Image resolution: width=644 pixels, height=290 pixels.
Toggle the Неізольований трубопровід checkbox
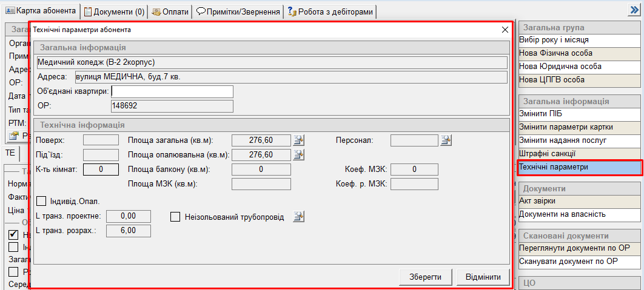pyautogui.click(x=175, y=217)
